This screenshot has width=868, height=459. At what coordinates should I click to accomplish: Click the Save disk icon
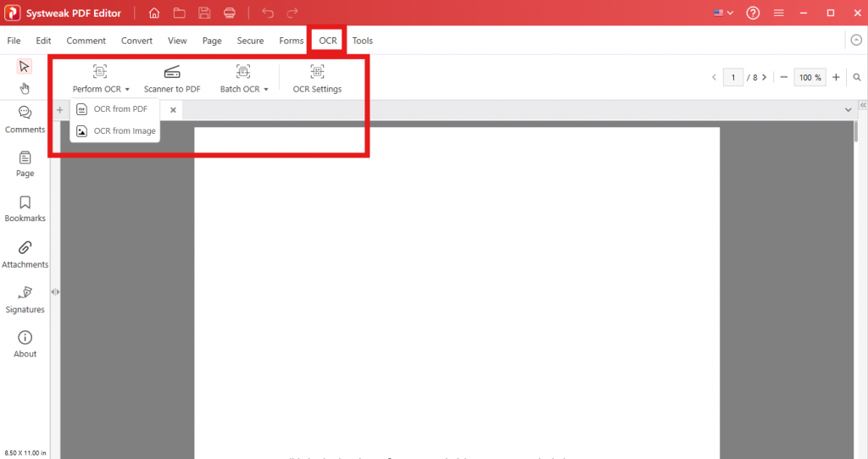click(x=204, y=13)
